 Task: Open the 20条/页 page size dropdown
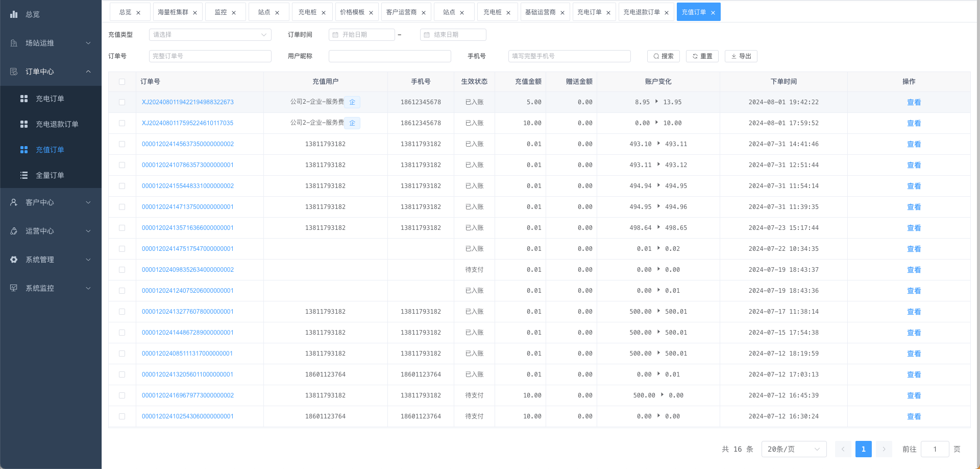click(794, 449)
